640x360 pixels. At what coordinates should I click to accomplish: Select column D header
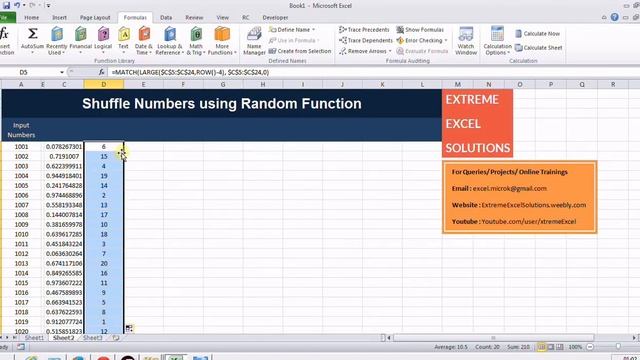[x=104, y=84]
